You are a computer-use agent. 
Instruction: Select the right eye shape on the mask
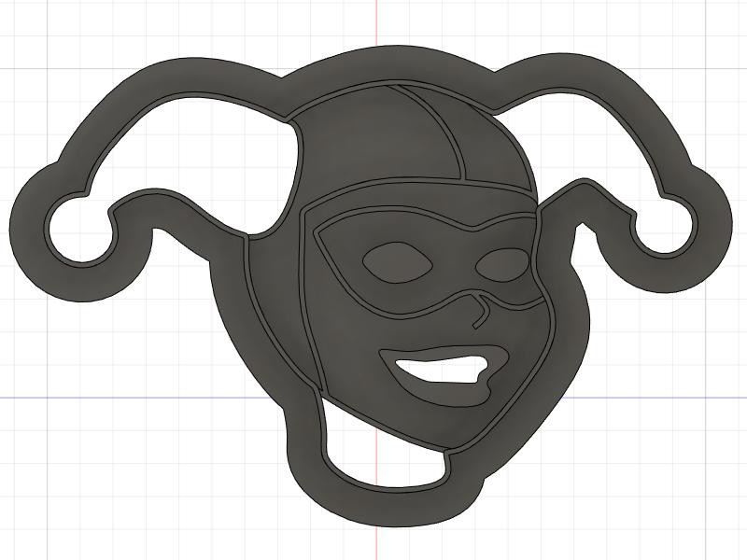pyautogui.click(x=501, y=265)
